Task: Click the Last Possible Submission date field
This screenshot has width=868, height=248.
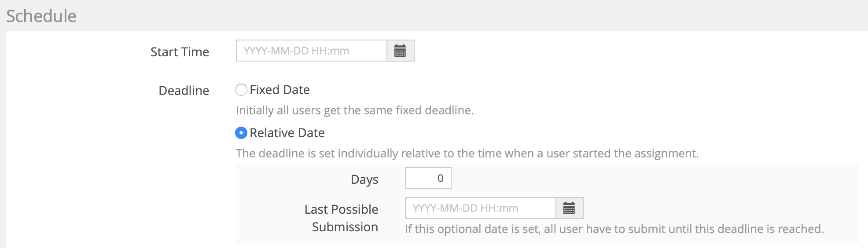Action: pos(480,208)
